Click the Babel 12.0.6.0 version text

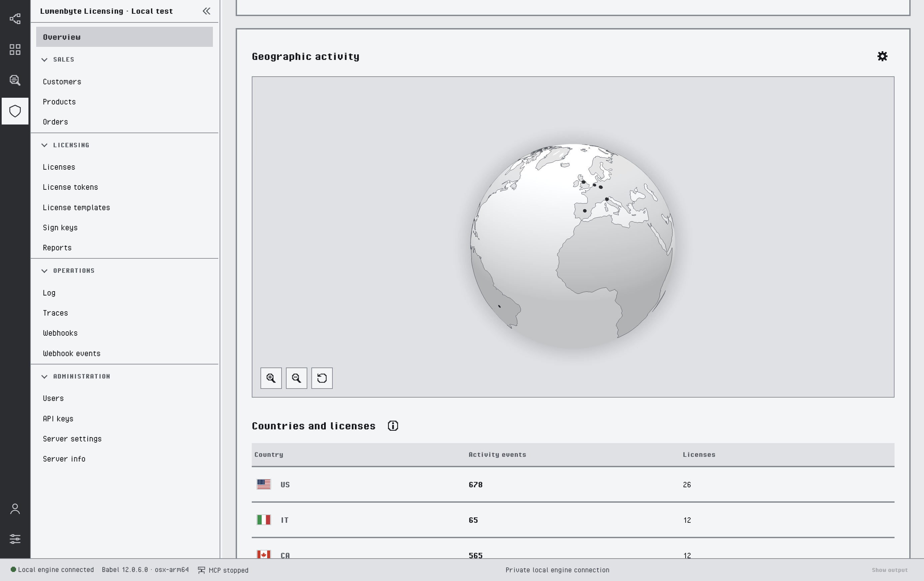(145, 570)
